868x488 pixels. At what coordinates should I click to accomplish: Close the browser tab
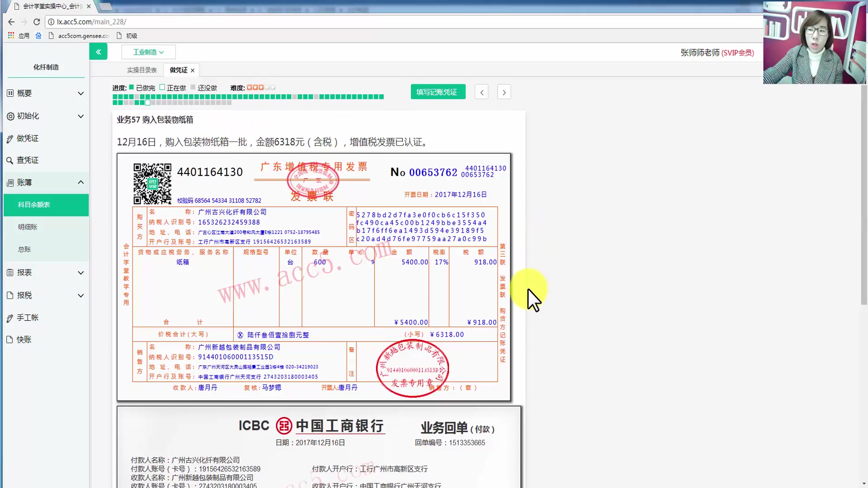[x=89, y=6]
